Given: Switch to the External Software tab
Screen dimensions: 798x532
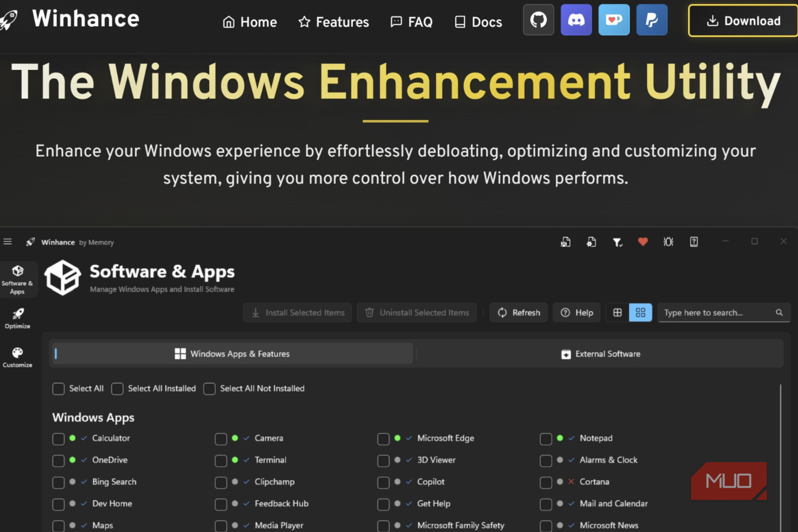Looking at the screenshot, I should (600, 354).
